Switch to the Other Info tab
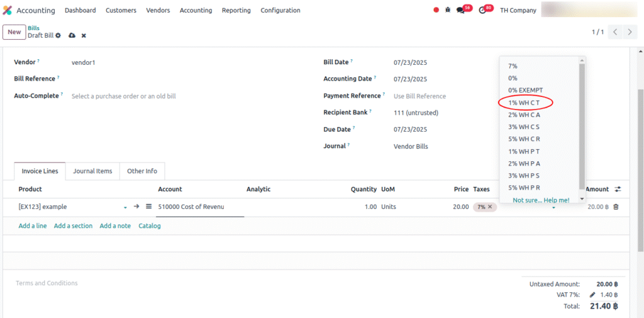 pyautogui.click(x=142, y=171)
